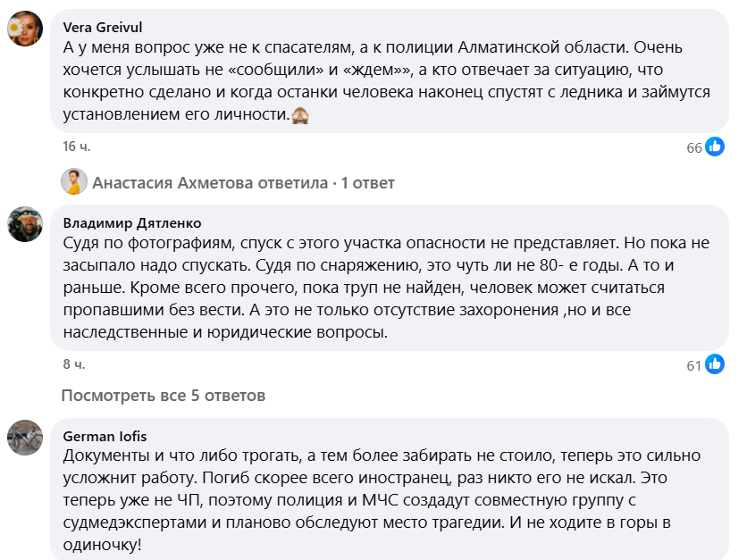Click Владимир Дятленко's profile picture
Viewport: 747px width, 560px height.
(25, 224)
